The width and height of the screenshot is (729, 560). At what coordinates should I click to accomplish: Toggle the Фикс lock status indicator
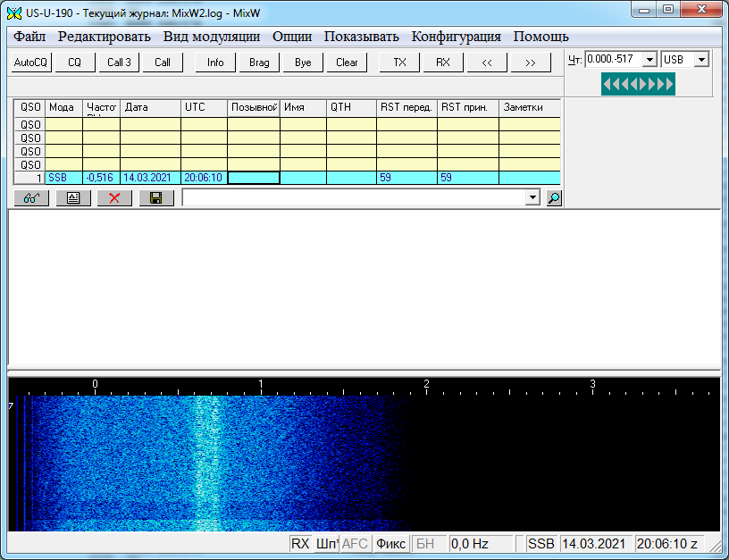coord(390,543)
